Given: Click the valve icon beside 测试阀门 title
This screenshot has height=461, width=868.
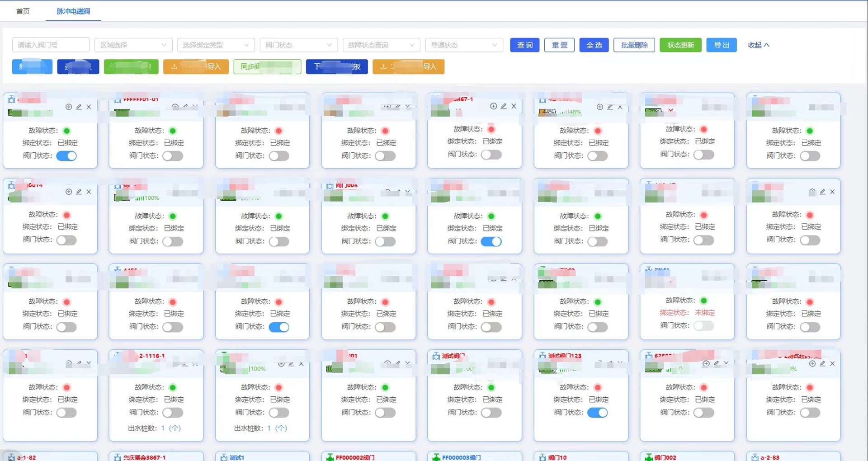Looking at the screenshot, I should (x=436, y=356).
